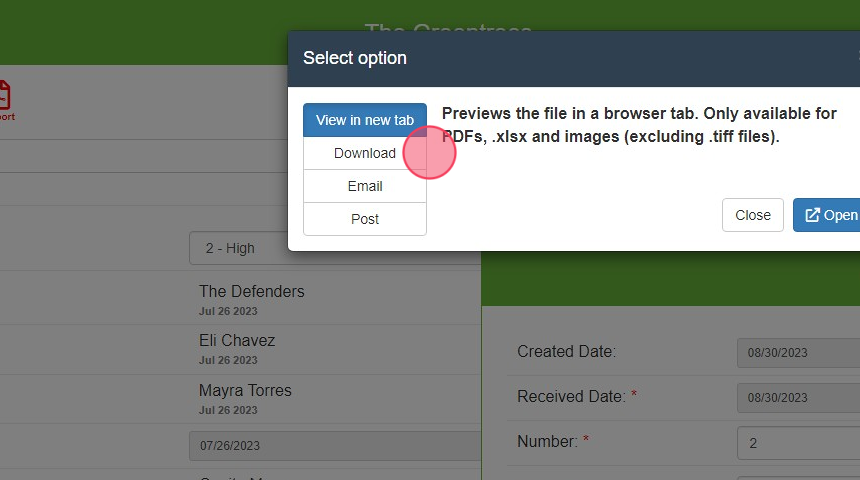This screenshot has width=860, height=480.
Task: Click the 07/26/2023 date field
Action: (x=335, y=445)
